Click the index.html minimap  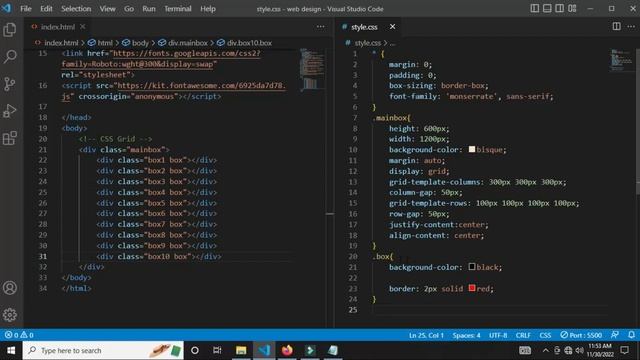pos(312,69)
